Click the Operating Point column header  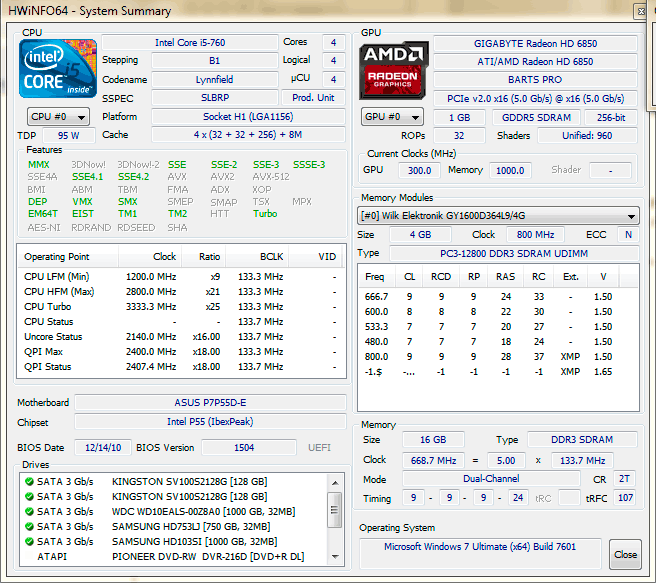click(x=68, y=257)
